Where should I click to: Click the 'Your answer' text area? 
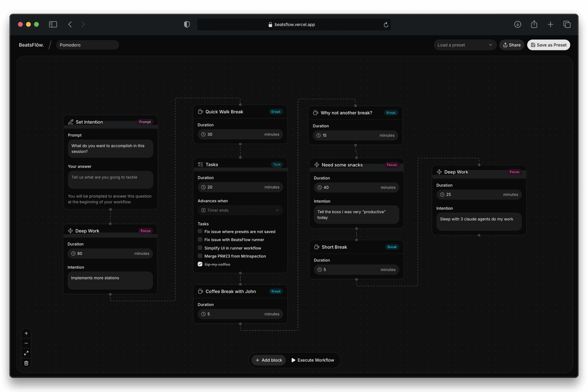click(x=111, y=180)
